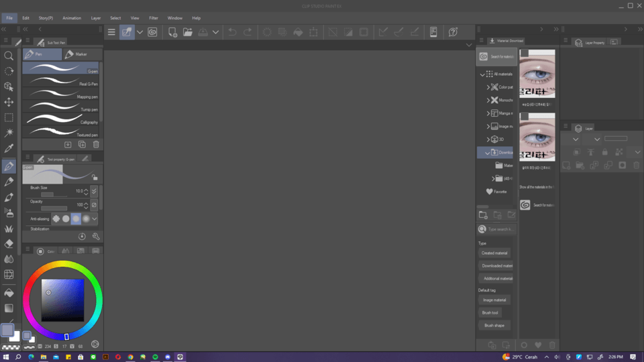Select the Calligraphy pen preset
Viewport: 644px width, 362px height.
point(61,119)
